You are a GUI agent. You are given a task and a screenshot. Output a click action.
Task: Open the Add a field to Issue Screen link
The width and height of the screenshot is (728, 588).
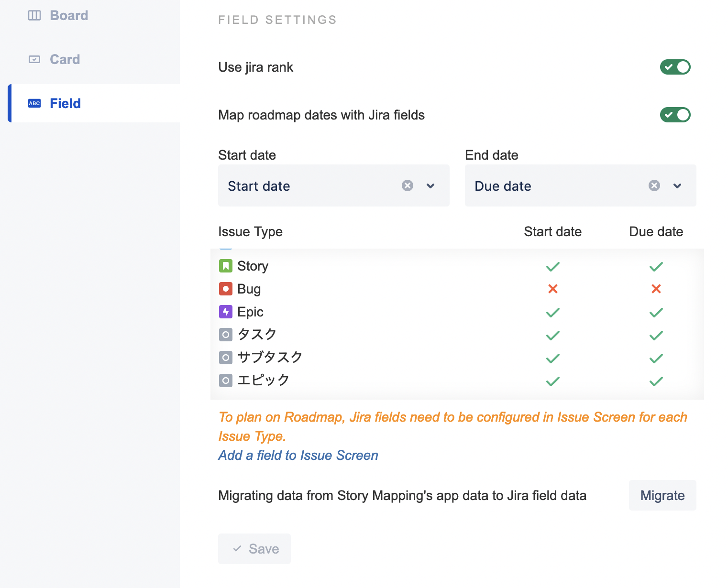pos(298,455)
